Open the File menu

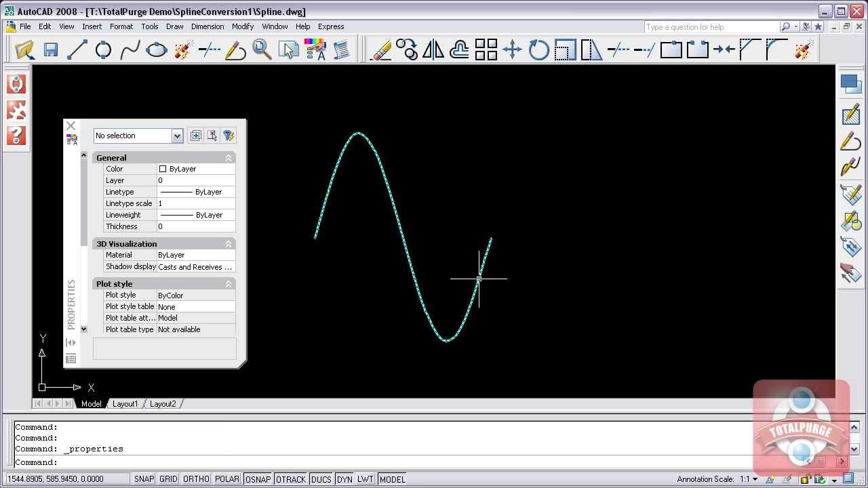tap(25, 26)
